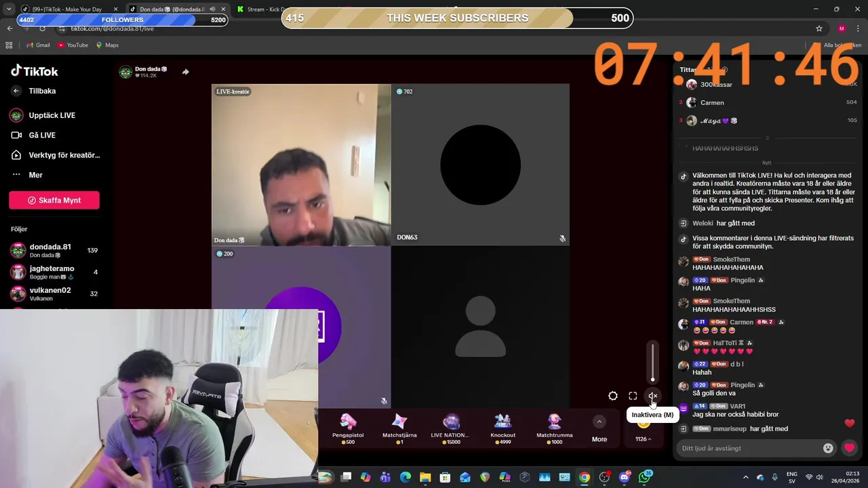Click Skaffa Mynt button

coord(54,201)
